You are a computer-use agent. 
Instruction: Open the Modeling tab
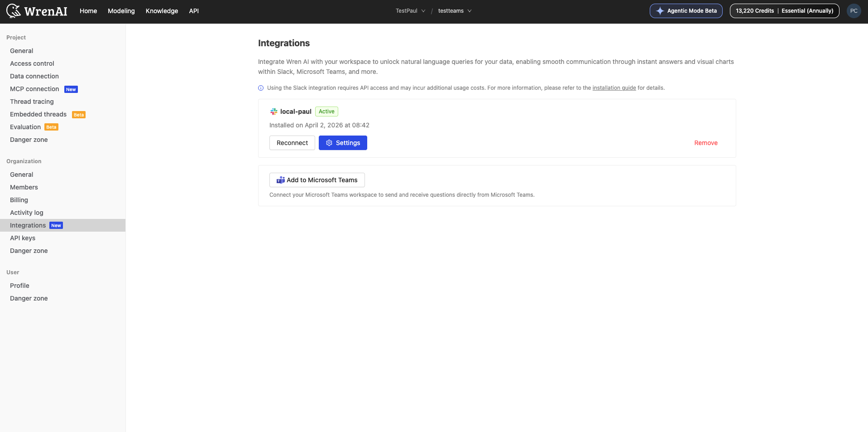(121, 11)
